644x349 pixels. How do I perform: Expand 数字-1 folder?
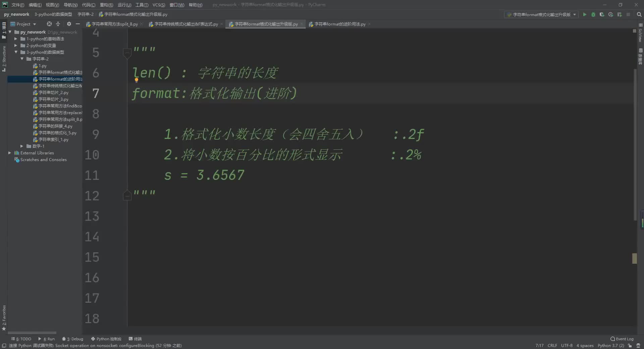[22, 146]
